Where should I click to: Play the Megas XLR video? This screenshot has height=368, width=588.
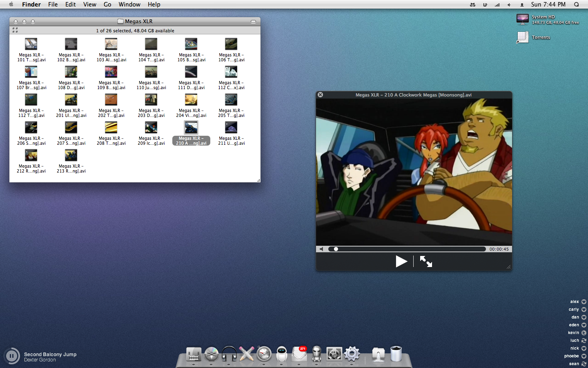click(x=401, y=261)
